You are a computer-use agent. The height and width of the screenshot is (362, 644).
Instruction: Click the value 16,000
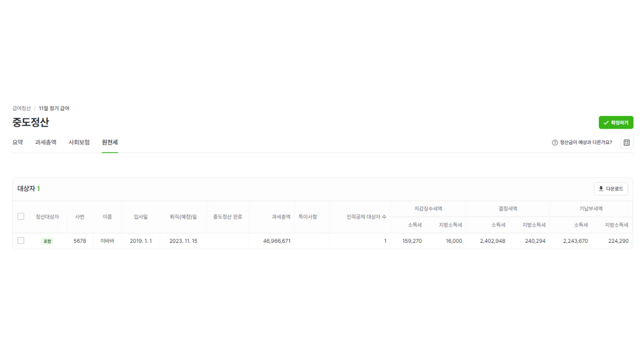pos(454,241)
